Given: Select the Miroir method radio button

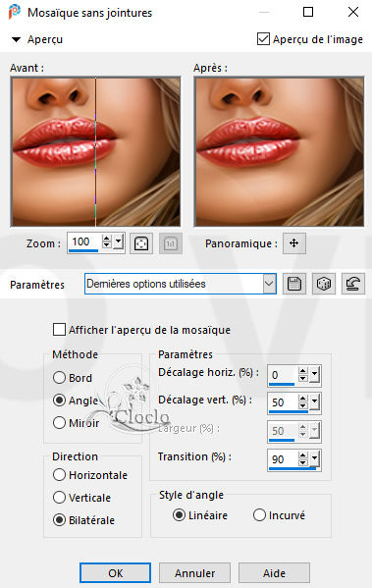Looking at the screenshot, I should (59, 423).
